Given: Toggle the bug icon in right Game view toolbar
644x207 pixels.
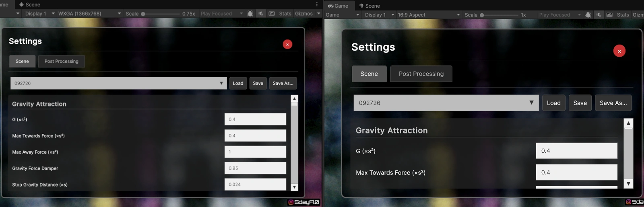Looking at the screenshot, I should (588, 15).
